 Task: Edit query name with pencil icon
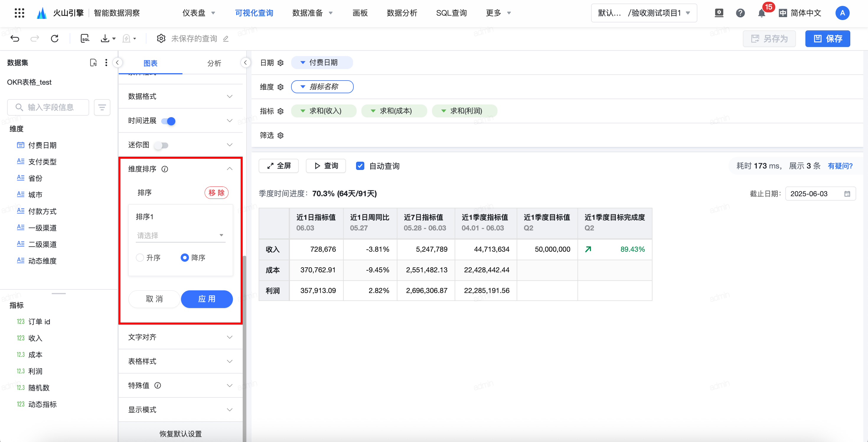click(226, 39)
